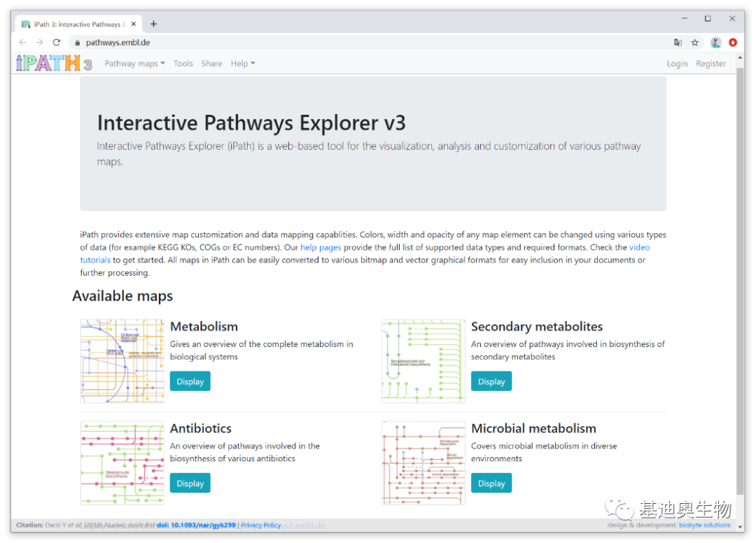Click the red update extension icon
The width and height of the screenshot is (756, 543).
(733, 43)
